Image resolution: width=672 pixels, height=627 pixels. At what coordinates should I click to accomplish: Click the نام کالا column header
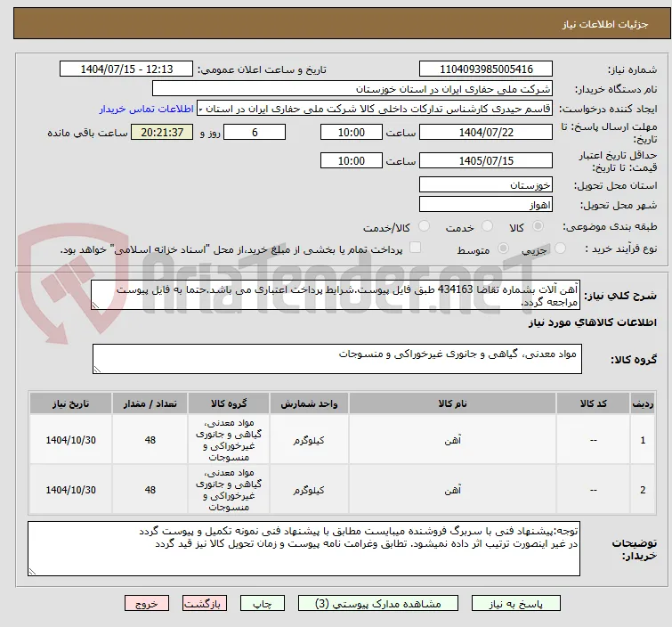tap(452, 403)
